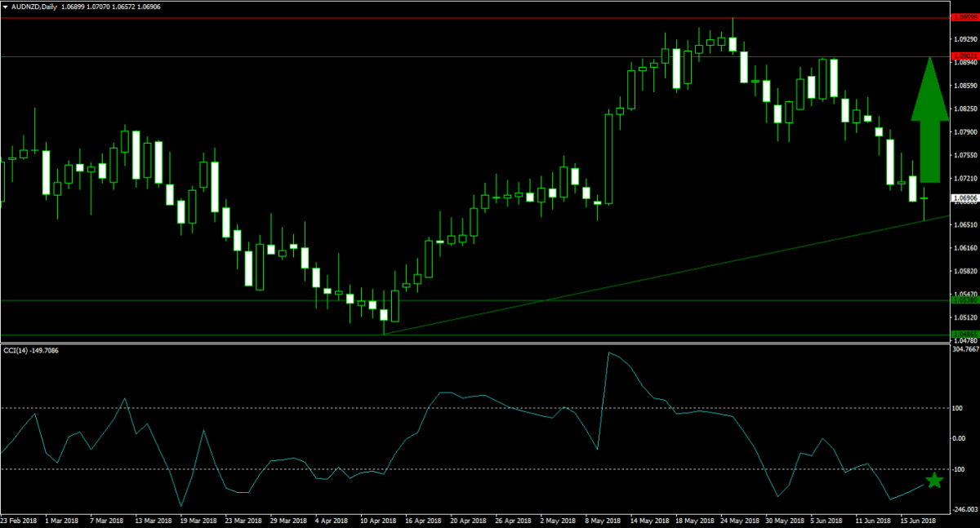Click the current price tag 1.06906
Image resolution: width=980 pixels, height=528 pixels.
(964, 197)
